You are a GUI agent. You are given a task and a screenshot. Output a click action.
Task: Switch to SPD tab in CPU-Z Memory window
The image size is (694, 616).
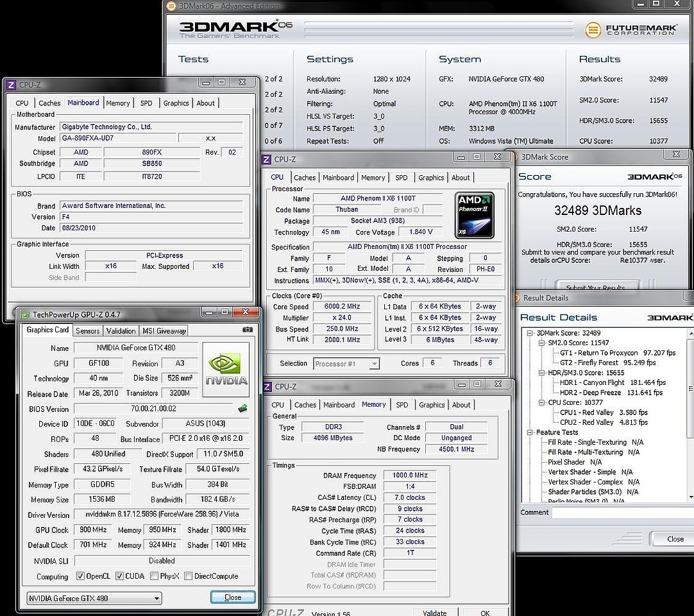pos(402,405)
